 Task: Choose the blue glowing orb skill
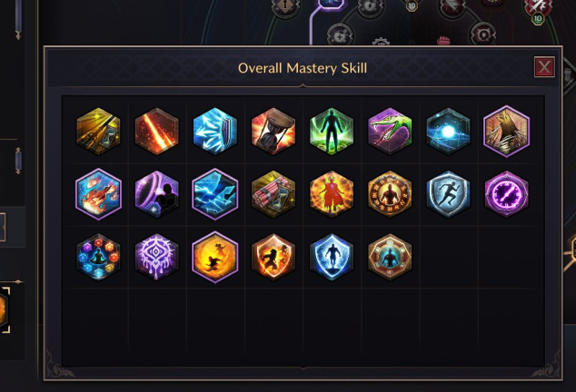[x=448, y=132]
